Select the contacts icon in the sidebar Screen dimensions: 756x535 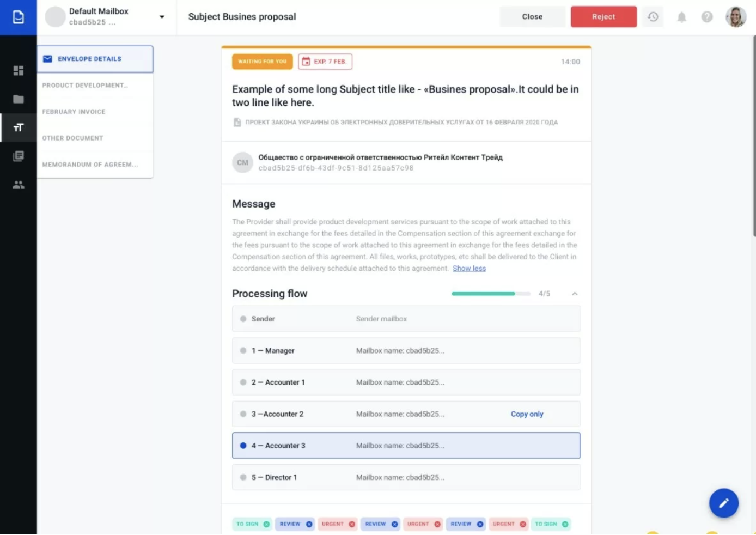point(19,184)
